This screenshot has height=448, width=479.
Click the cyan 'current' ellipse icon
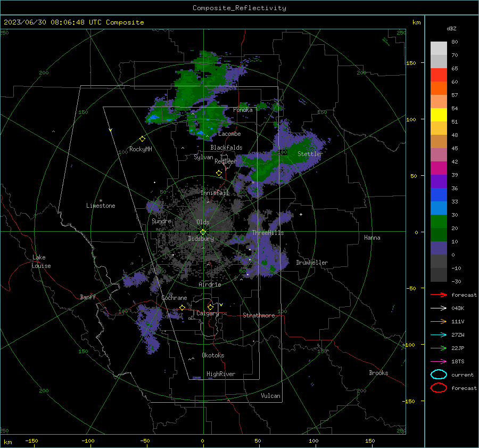pyautogui.click(x=439, y=374)
